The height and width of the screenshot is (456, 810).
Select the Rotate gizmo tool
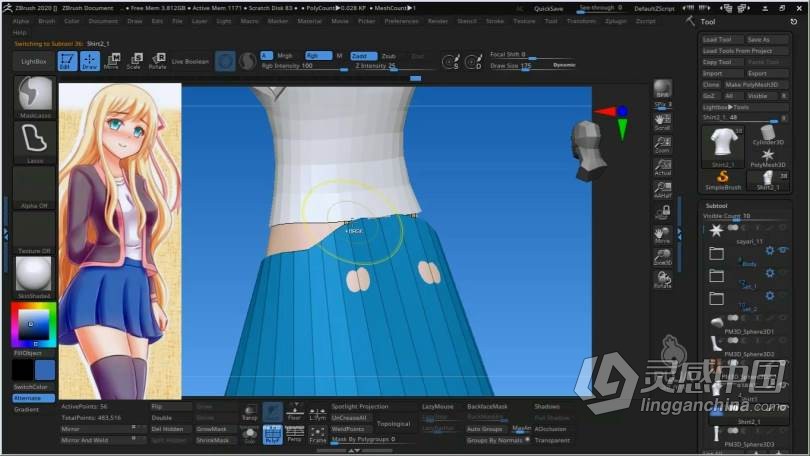(x=157, y=61)
